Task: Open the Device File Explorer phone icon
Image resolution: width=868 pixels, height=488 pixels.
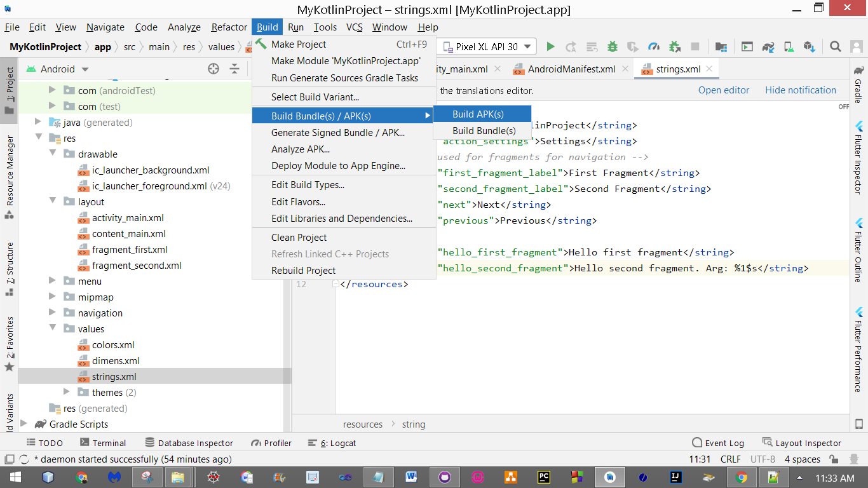Action: 859,424
